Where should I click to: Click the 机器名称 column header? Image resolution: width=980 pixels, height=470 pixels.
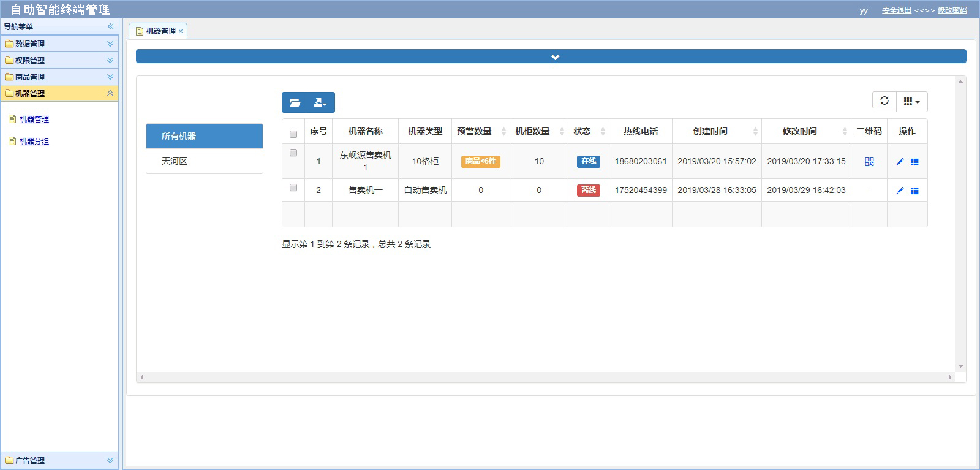click(x=366, y=131)
